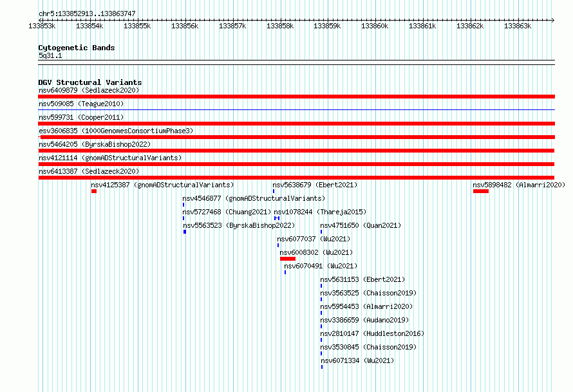The image size is (573, 392).
Task: Click the nsv5631153 (Ebert2021) label
Action: (362, 279)
